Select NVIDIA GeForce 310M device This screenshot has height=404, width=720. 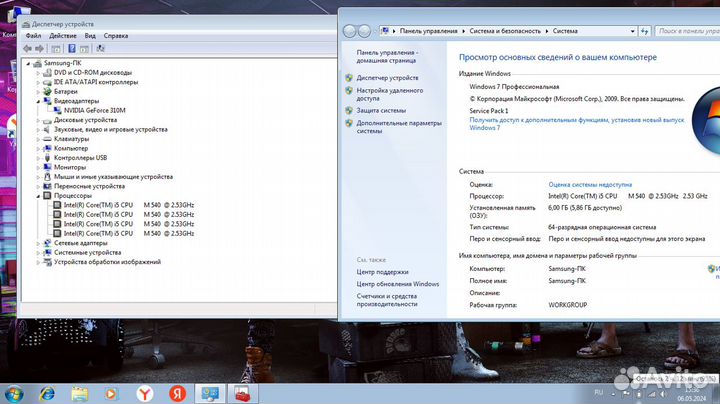pos(94,110)
